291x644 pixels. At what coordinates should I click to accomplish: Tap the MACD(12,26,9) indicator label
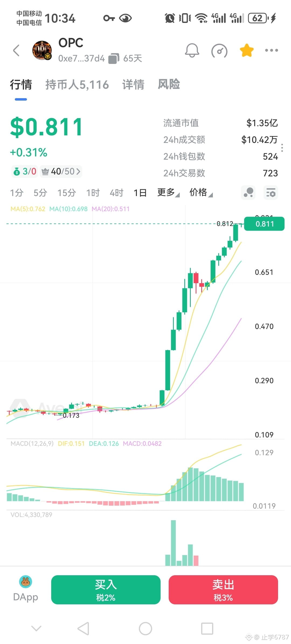(x=32, y=444)
